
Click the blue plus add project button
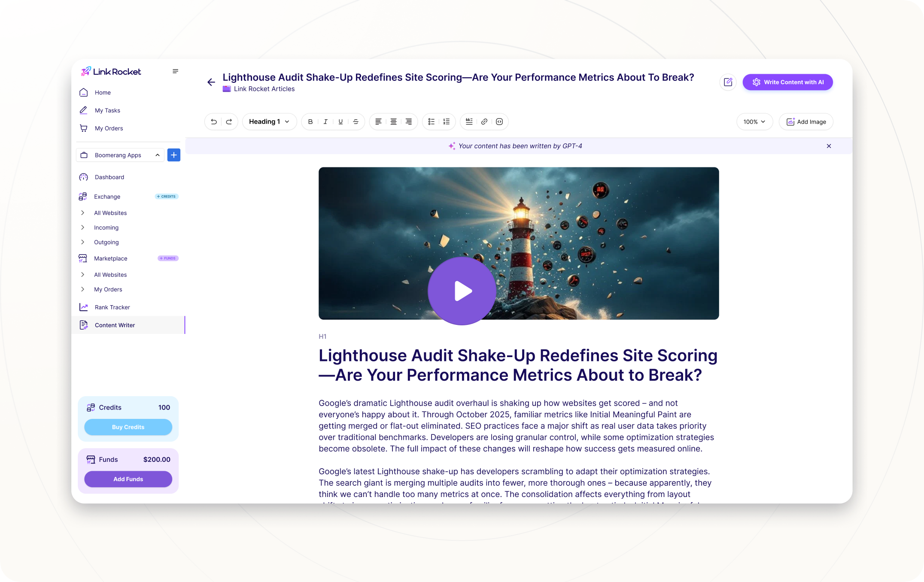click(174, 155)
